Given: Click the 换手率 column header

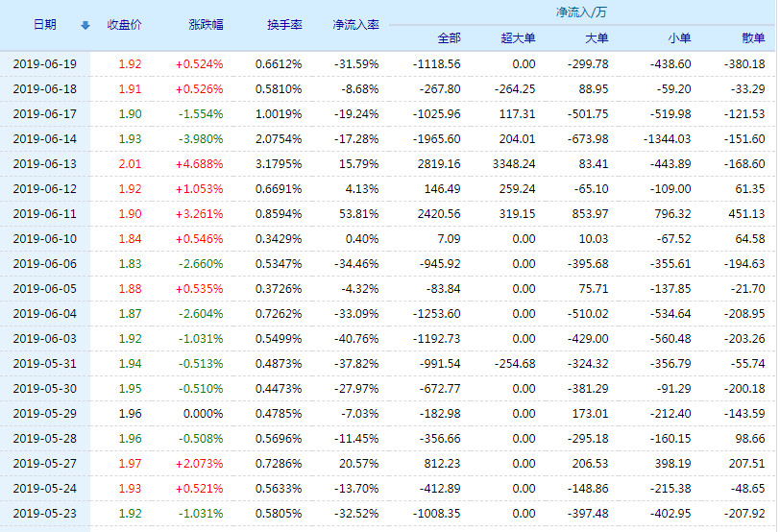Looking at the screenshot, I should click(284, 25).
